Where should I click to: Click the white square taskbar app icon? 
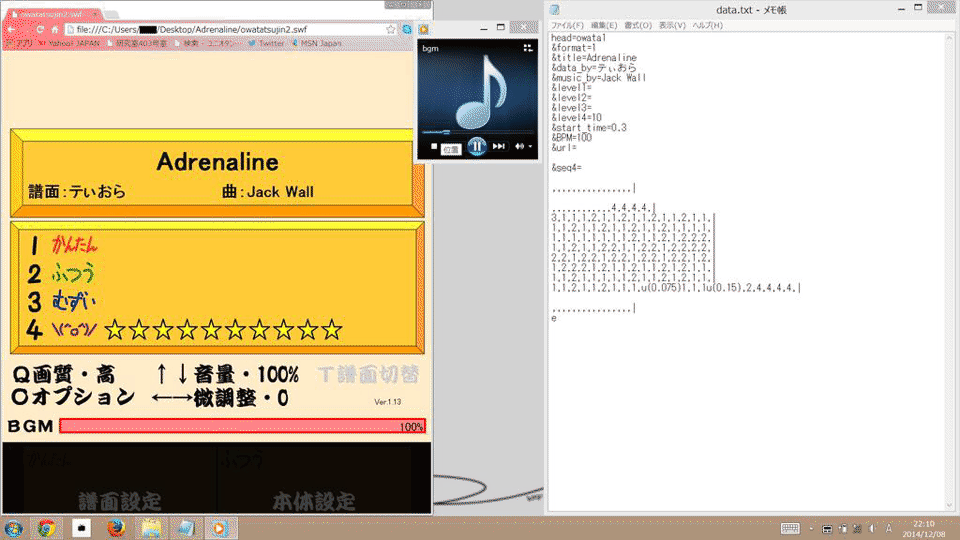81,528
